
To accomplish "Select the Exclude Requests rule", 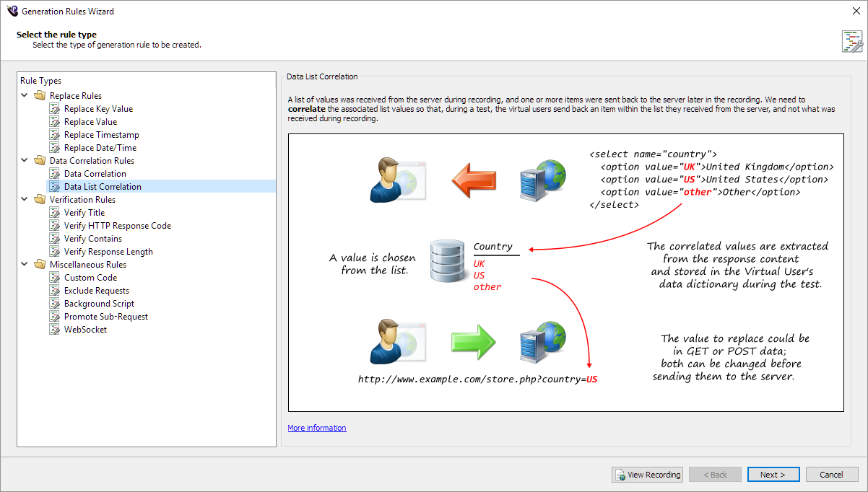I will (x=96, y=291).
